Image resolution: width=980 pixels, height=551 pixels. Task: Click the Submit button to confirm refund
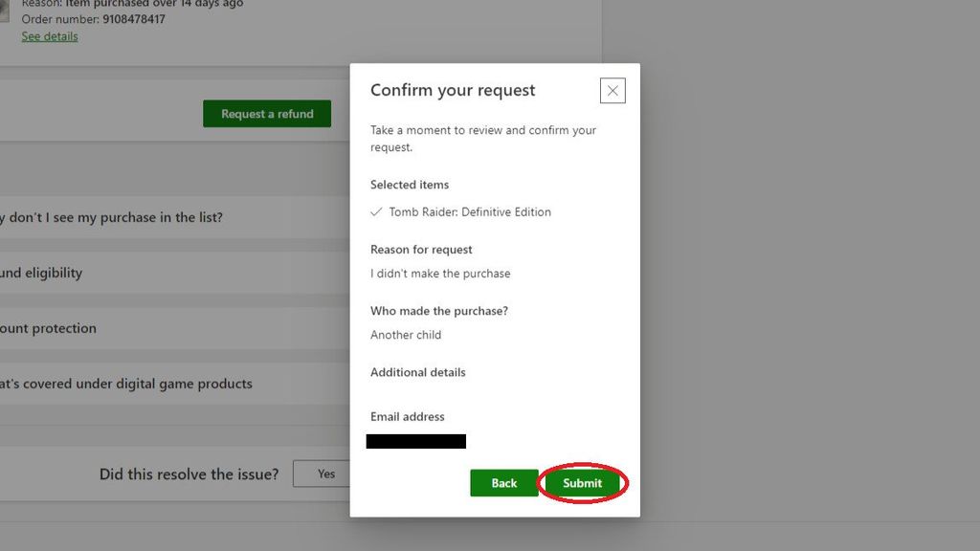point(583,483)
